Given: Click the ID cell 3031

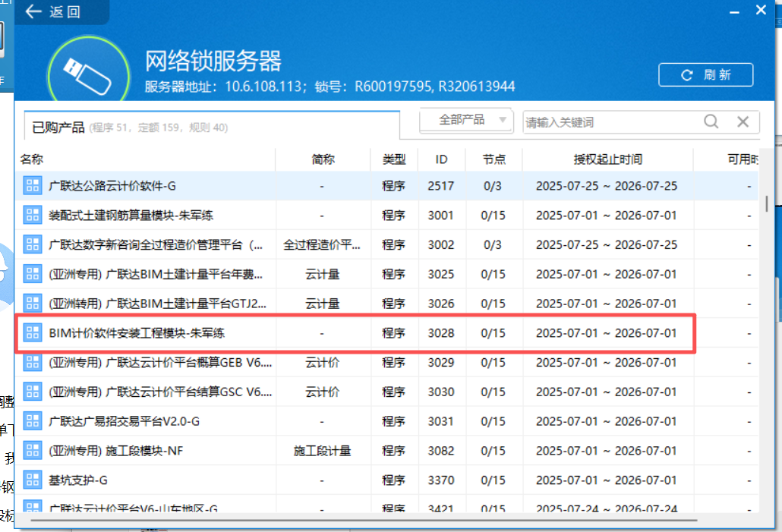Looking at the screenshot, I should tap(441, 421).
